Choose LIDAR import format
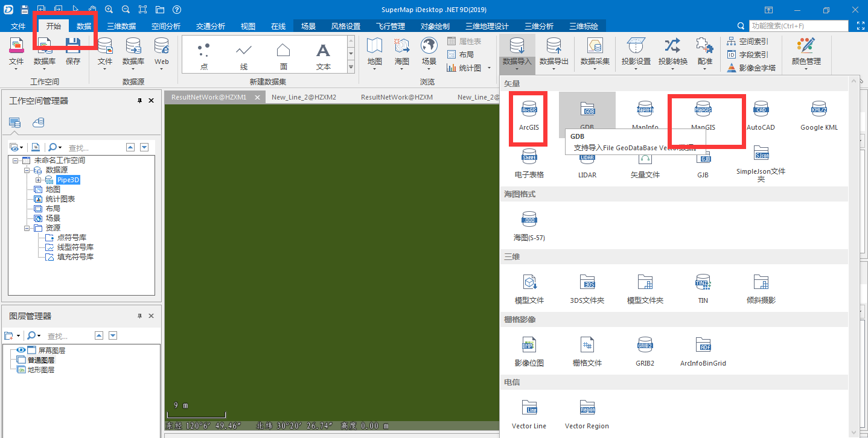This screenshot has height=438, width=868. coord(587,162)
